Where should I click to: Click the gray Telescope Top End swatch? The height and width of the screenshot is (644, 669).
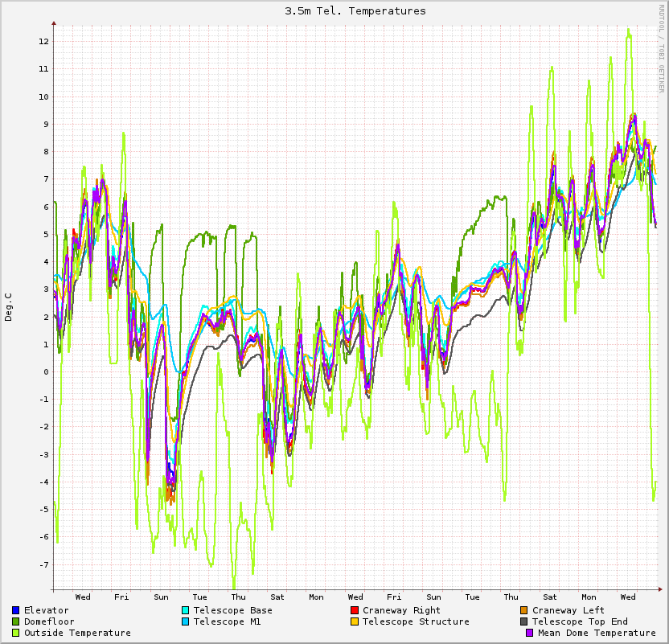click(524, 621)
